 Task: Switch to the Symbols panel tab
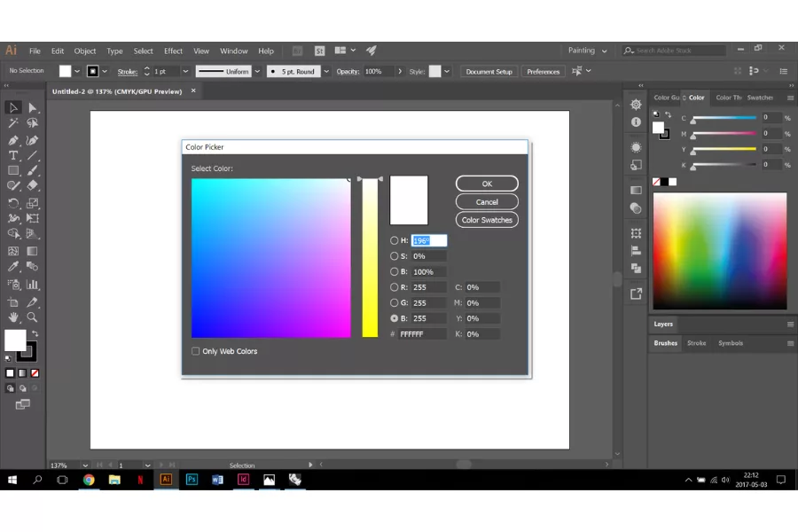[731, 343]
